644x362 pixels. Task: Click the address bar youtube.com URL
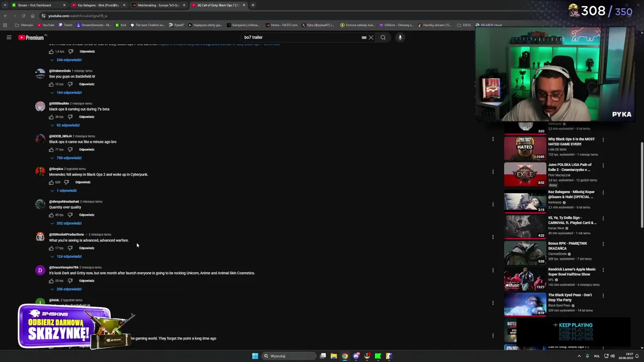click(x=78, y=16)
